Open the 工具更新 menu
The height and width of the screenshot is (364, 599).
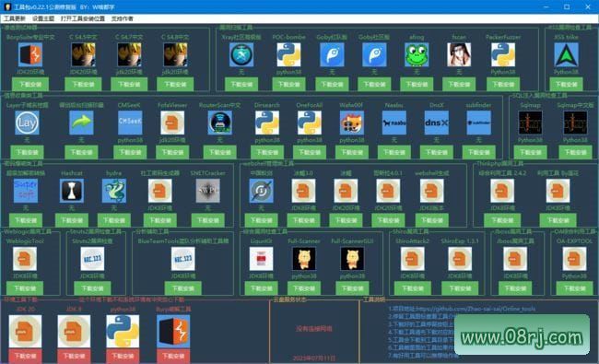click(x=15, y=18)
